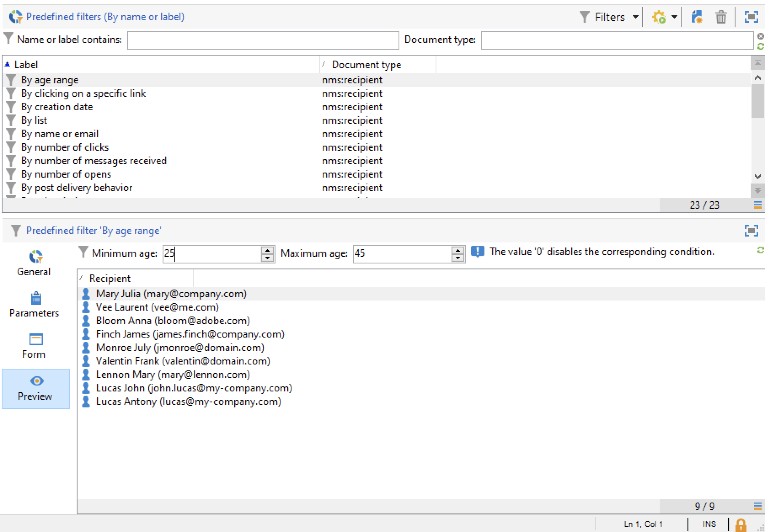Image resolution: width=765 pixels, height=532 pixels.
Task: Click the Predefined filters title icon
Action: [x=16, y=17]
